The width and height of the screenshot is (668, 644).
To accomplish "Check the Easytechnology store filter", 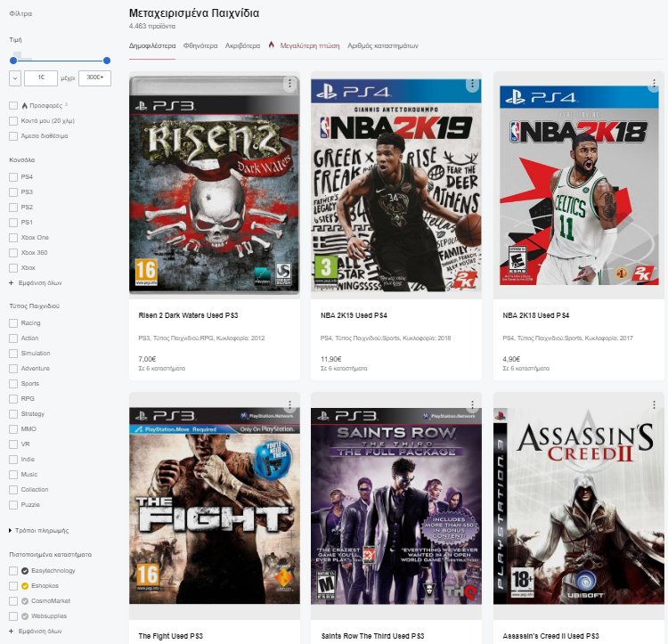I will point(13,571).
